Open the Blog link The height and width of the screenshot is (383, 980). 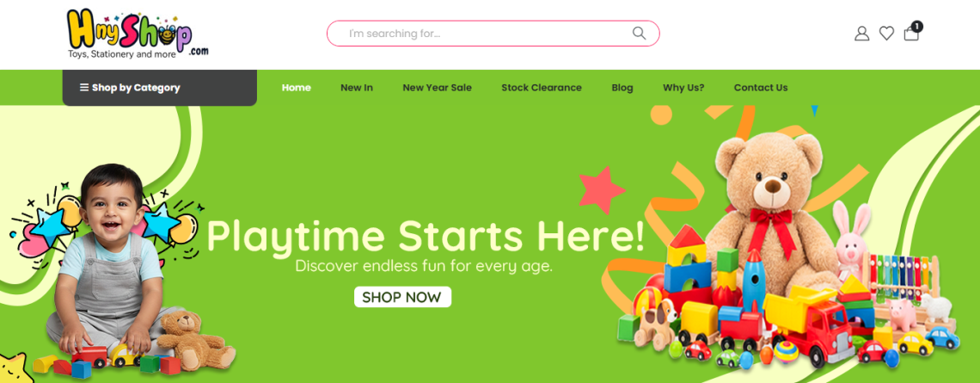(622, 88)
